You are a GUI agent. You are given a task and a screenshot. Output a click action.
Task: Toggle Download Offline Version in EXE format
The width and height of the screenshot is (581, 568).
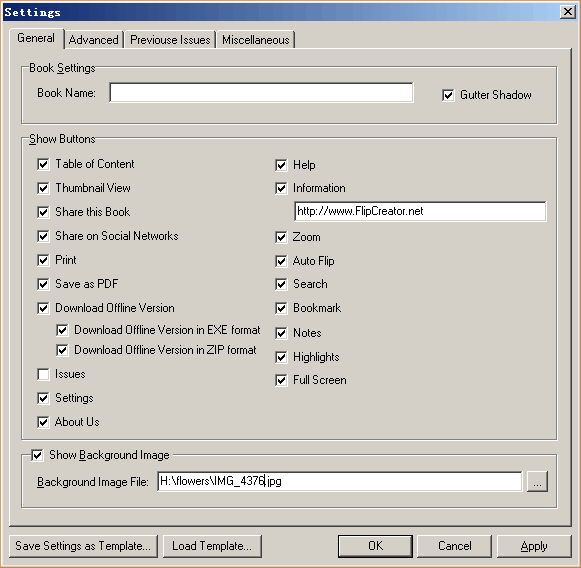[x=62, y=330]
